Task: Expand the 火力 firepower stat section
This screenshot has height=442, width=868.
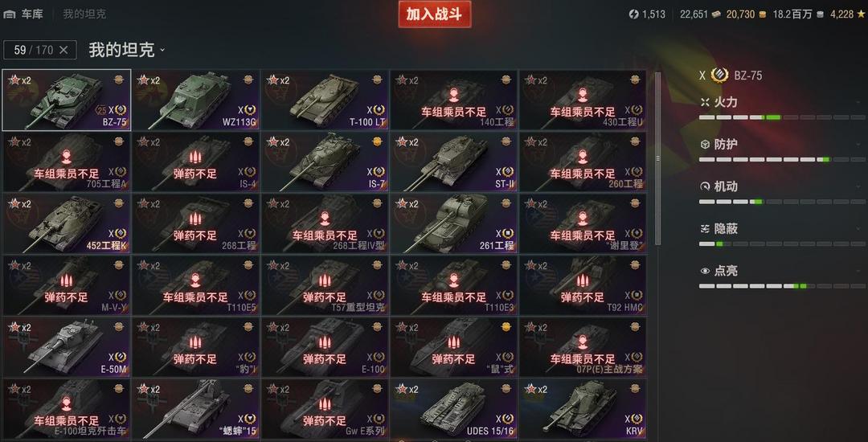Action: (780, 102)
